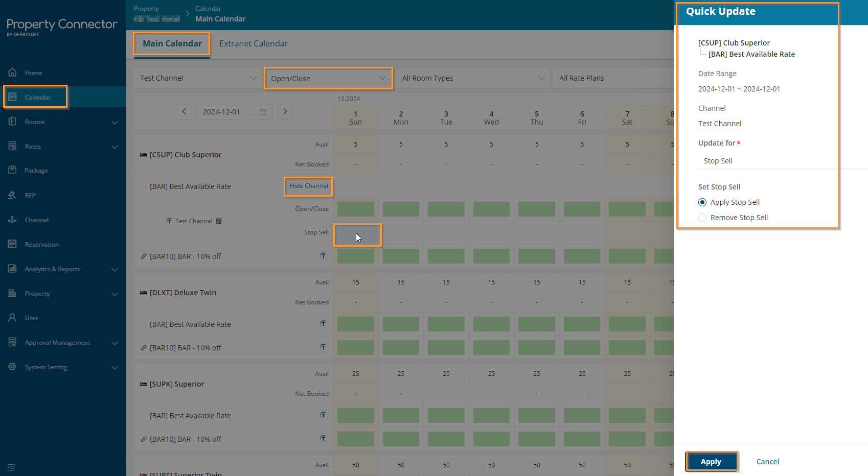This screenshot has height=476, width=868.
Task: Cancel the Quick Update panel
Action: point(768,462)
